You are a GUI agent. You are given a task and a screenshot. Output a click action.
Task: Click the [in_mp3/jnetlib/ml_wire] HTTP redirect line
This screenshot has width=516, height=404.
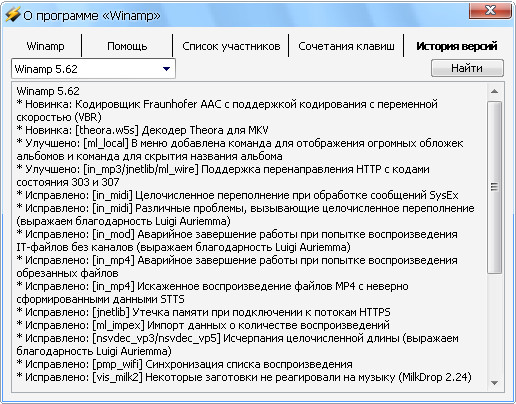(223, 169)
